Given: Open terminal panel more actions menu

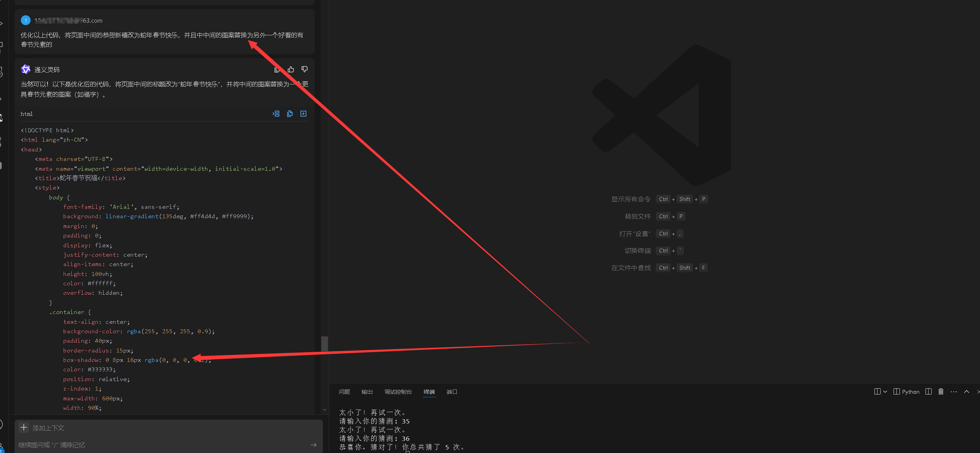Looking at the screenshot, I should (x=954, y=392).
